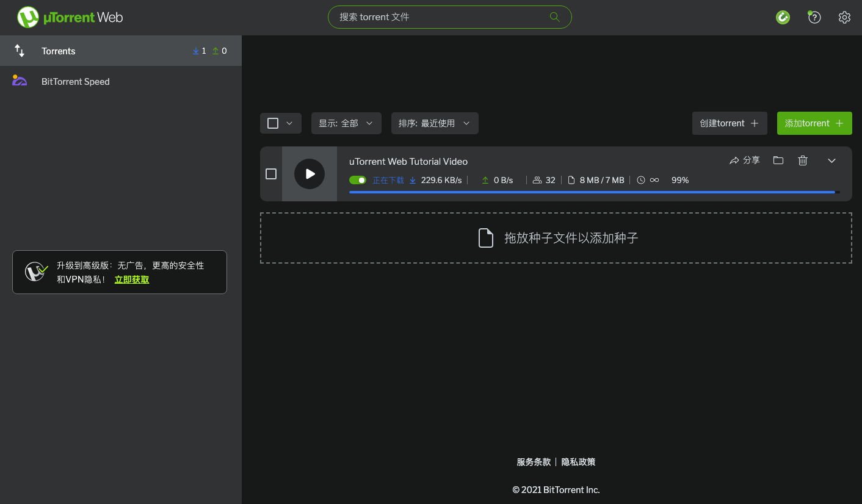This screenshot has height=504, width=862.
Task: Open the 服务条款 link
Action: (534, 462)
